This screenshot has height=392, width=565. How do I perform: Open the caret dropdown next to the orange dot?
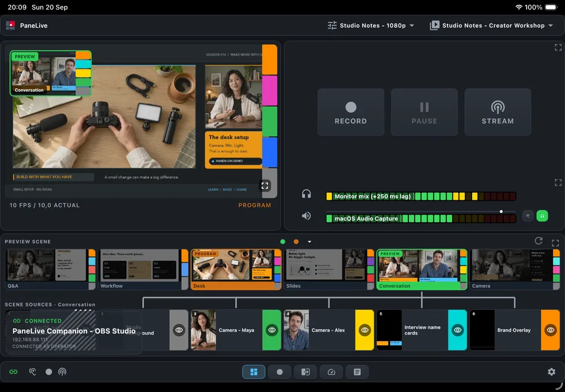click(x=309, y=242)
